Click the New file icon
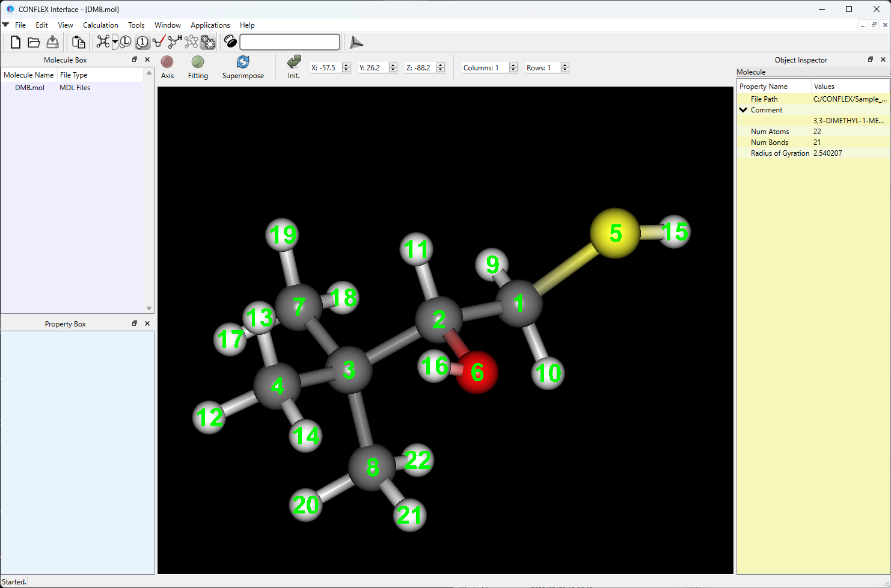The image size is (891, 588). coord(16,42)
